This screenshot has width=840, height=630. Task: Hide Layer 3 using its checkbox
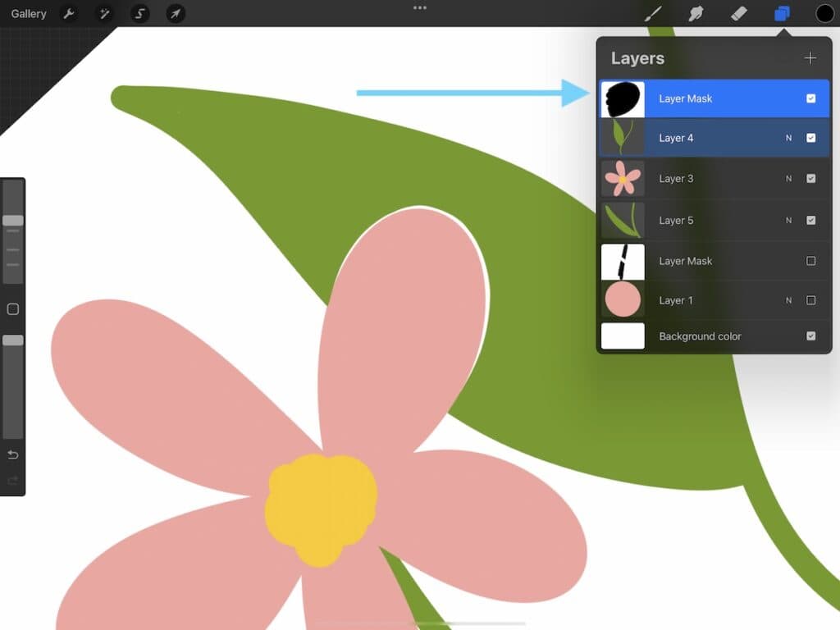coord(810,179)
